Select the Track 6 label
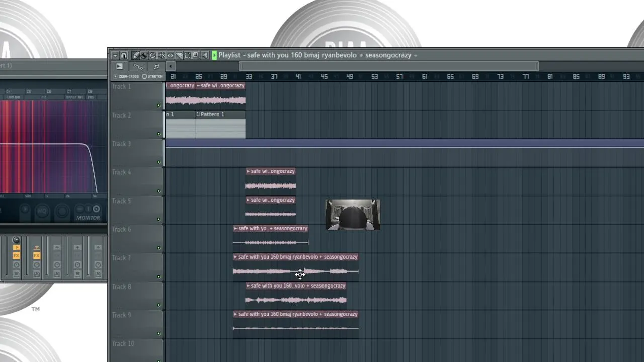 [121, 229]
